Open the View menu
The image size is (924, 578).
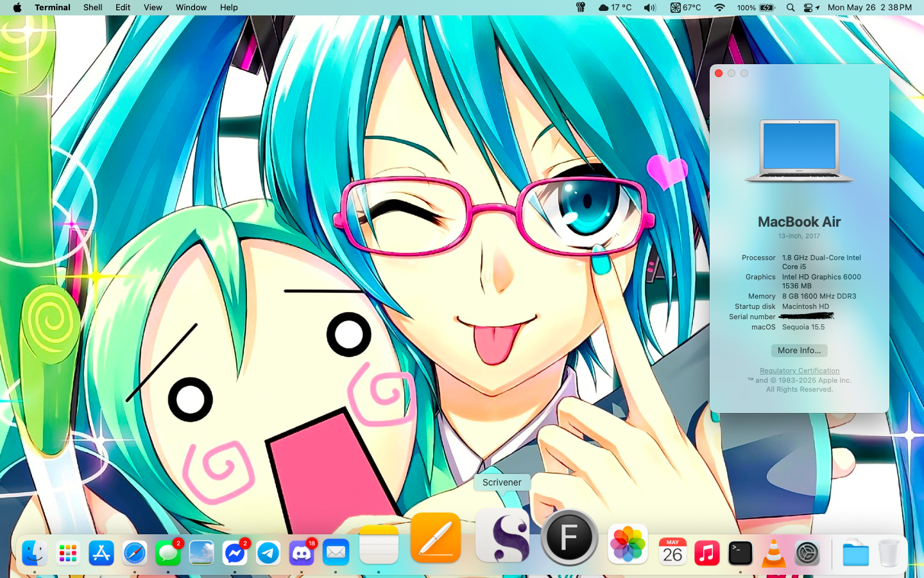[153, 8]
